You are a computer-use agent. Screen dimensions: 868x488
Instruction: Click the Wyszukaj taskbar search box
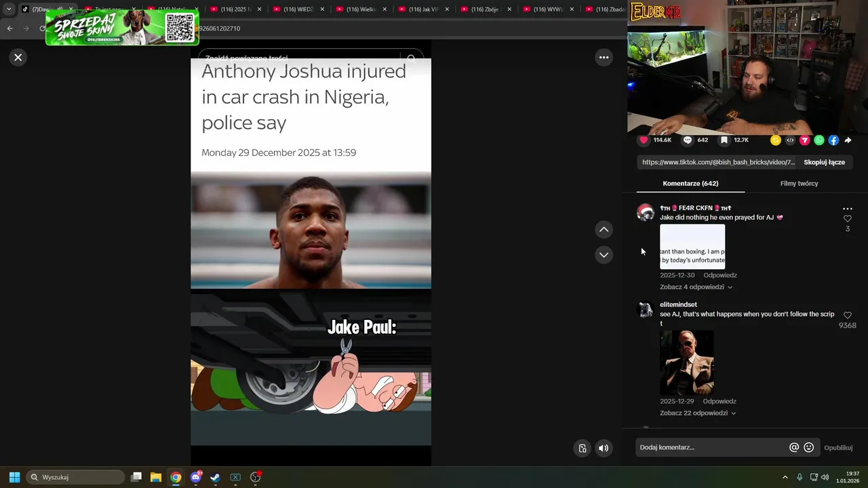click(x=76, y=477)
